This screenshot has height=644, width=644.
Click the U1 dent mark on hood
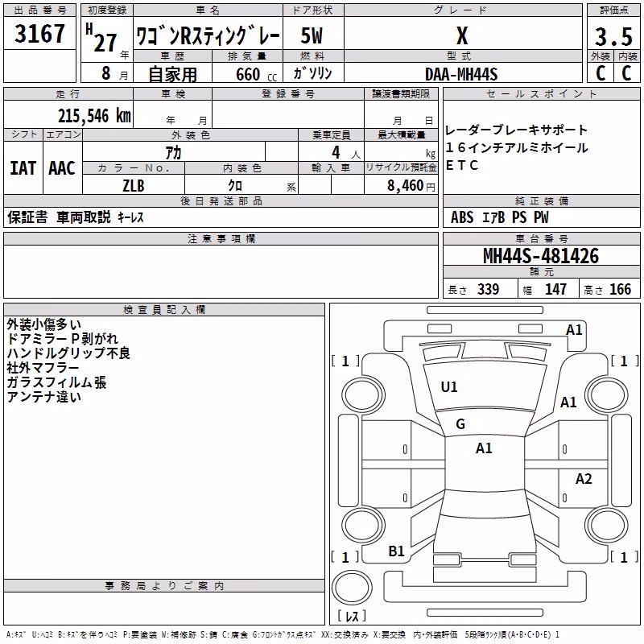click(x=449, y=387)
